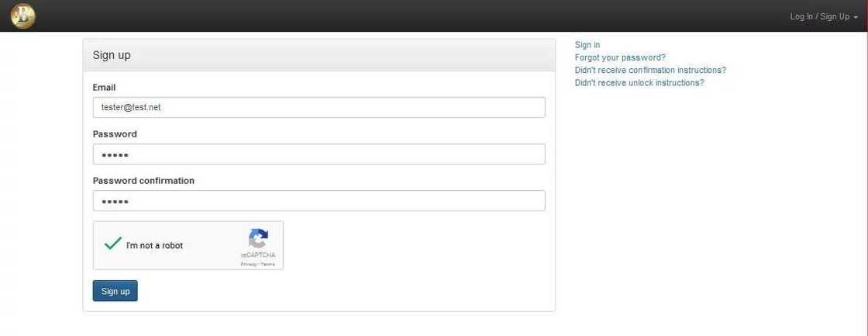Open Didn't receive unlock instructions? link

pos(639,82)
